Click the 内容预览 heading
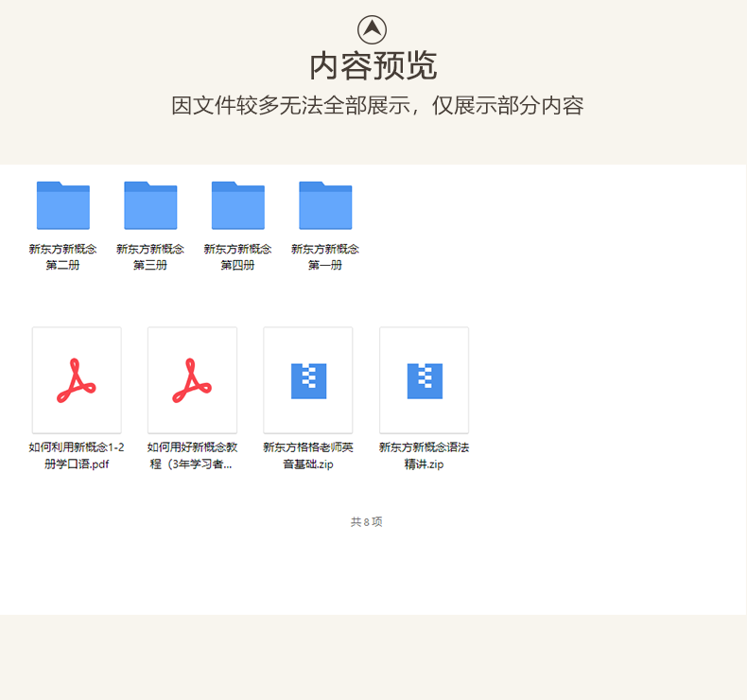The height and width of the screenshot is (700, 747). 373,66
